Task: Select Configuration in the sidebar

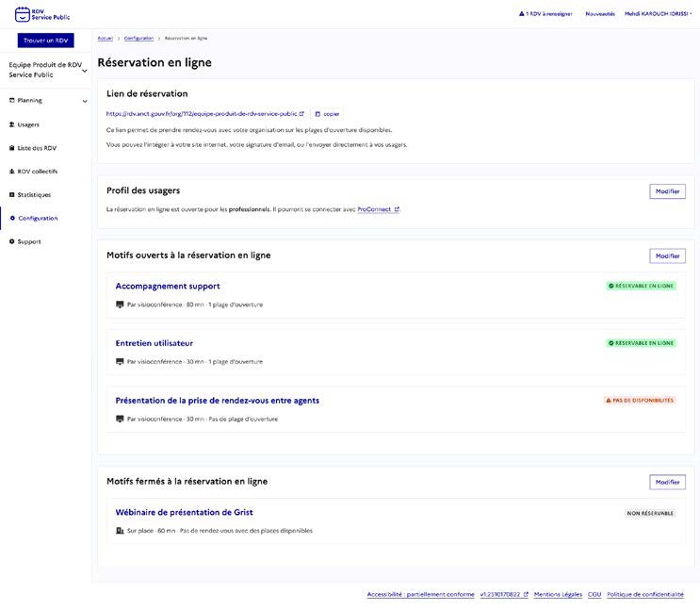Action: tap(38, 219)
